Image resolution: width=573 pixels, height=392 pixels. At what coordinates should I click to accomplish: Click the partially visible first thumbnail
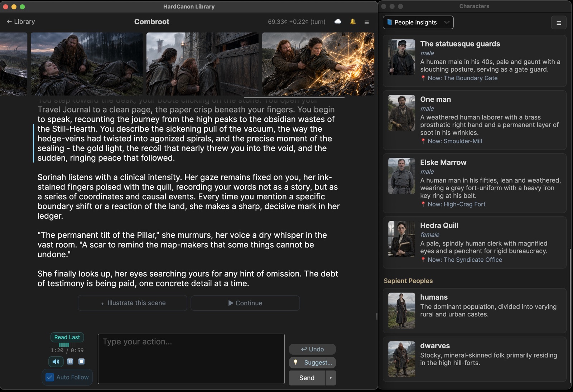(14, 64)
